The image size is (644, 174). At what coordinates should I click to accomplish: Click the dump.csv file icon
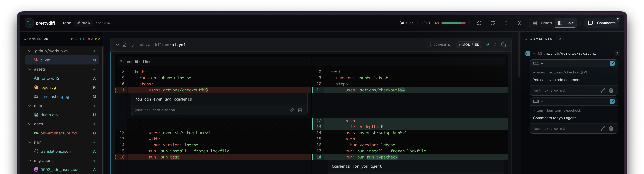tap(36, 115)
